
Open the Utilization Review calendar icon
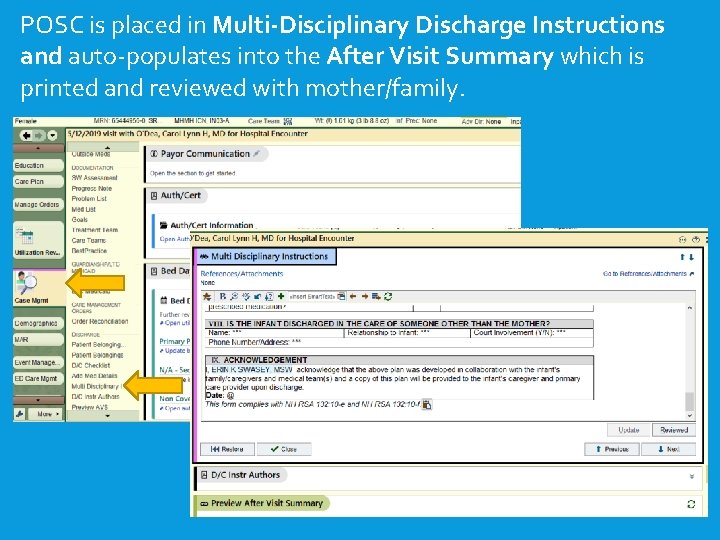(26, 236)
